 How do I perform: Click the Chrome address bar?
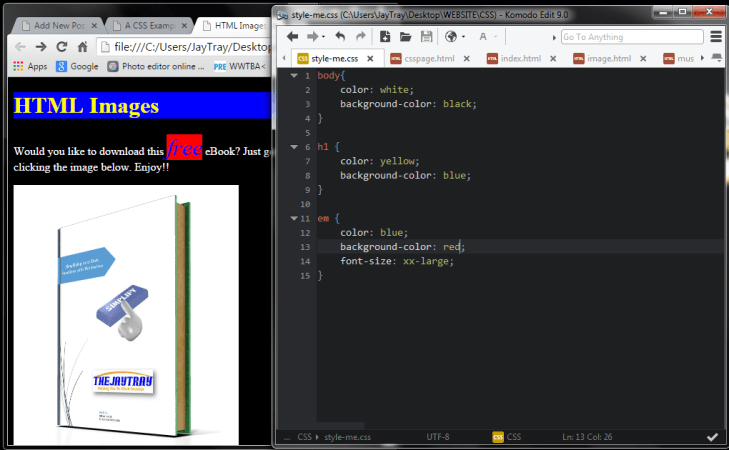click(185, 47)
